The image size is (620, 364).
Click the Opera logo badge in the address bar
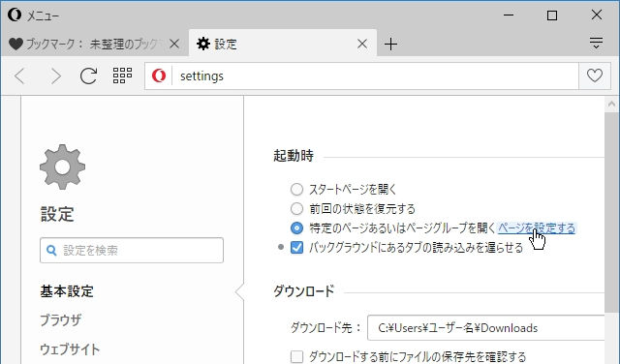click(159, 76)
